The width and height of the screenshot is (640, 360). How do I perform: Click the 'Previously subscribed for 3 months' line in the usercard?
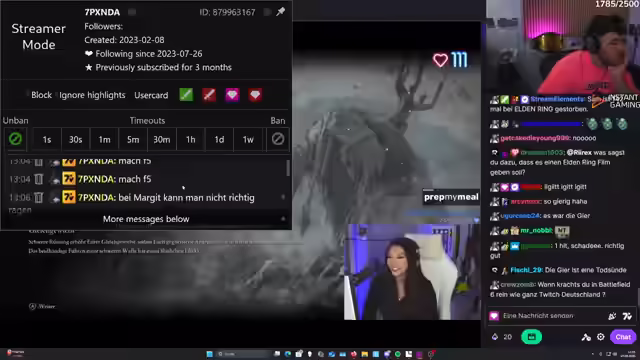pyautogui.click(x=158, y=67)
